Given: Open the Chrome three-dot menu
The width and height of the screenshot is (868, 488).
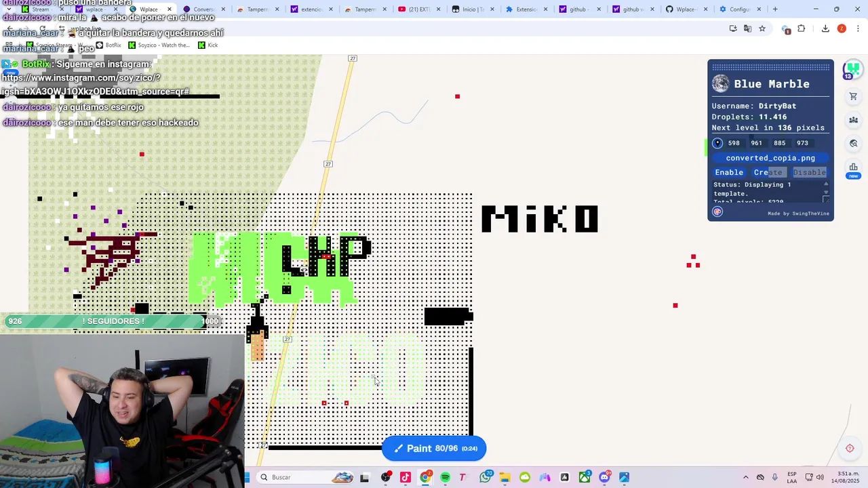Looking at the screenshot, I should tap(858, 28).
